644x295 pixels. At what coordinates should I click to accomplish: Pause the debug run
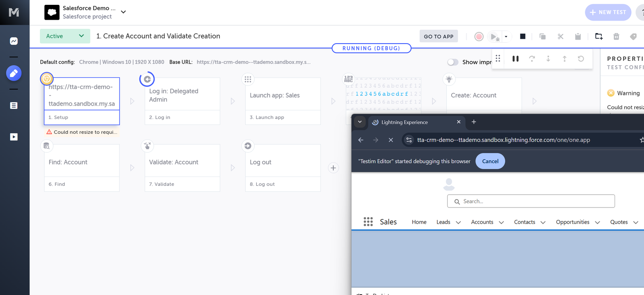click(515, 59)
